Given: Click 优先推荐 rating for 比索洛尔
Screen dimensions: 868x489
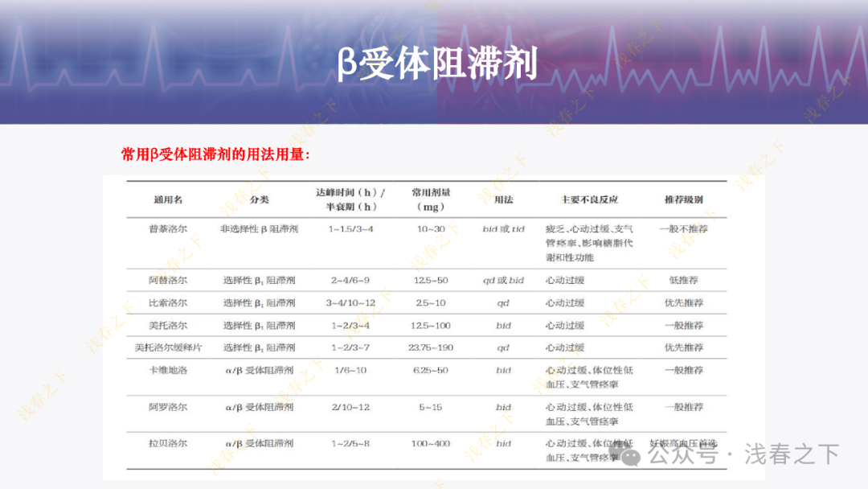Looking at the screenshot, I should point(684,302).
